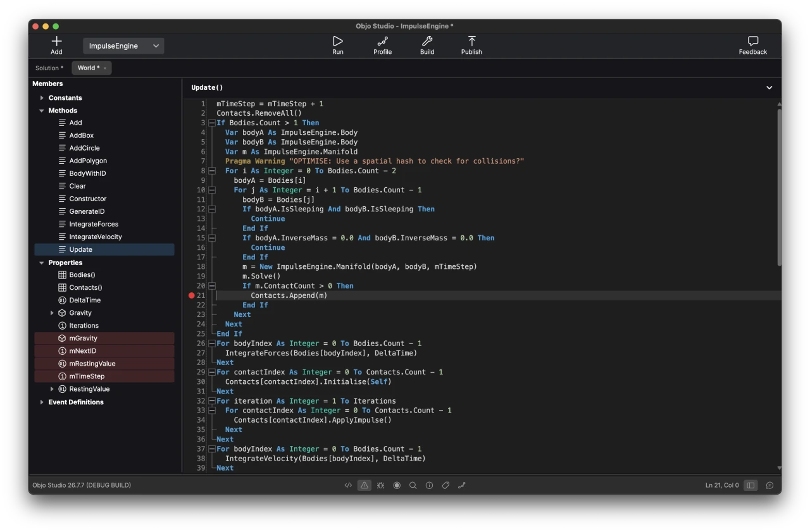Click the Objo Studio 26.7.7 version text

82,485
